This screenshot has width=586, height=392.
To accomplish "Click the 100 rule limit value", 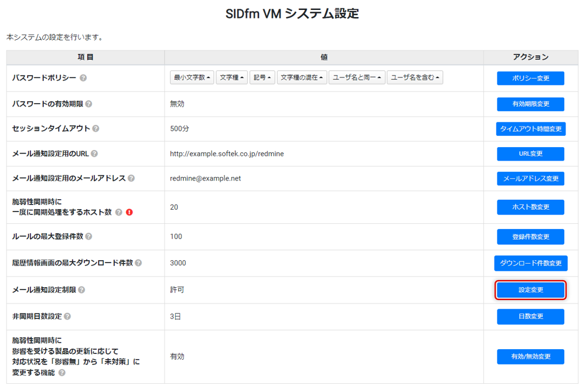I will coord(176,237).
